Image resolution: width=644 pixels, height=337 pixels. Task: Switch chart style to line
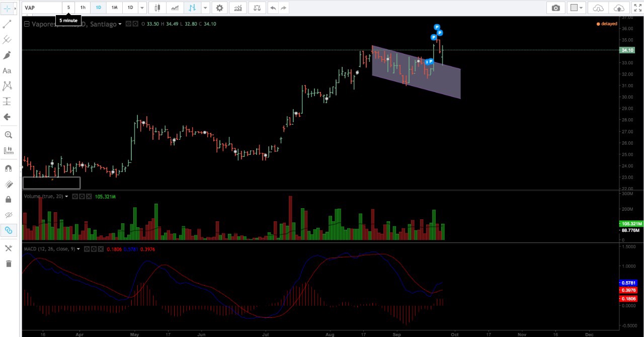click(175, 8)
